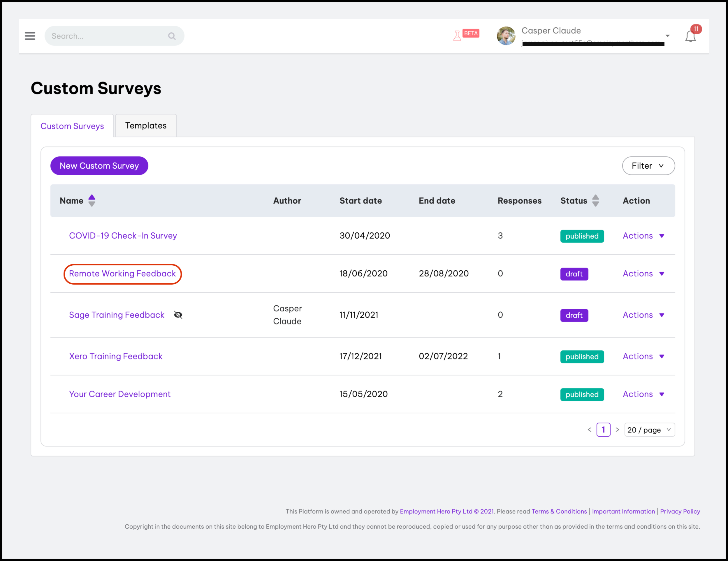This screenshot has width=728, height=561.
Task: Click New Custom Survey button
Action: (x=99, y=166)
